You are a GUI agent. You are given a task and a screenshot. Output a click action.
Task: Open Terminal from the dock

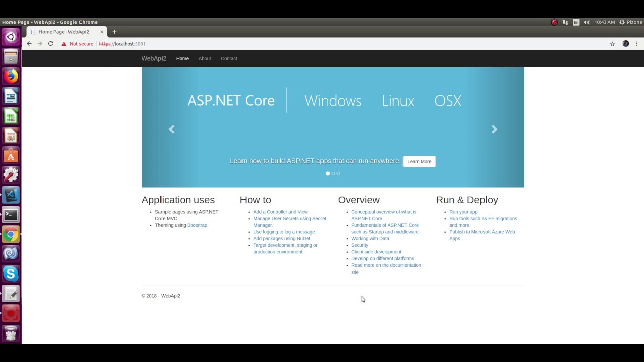11,215
